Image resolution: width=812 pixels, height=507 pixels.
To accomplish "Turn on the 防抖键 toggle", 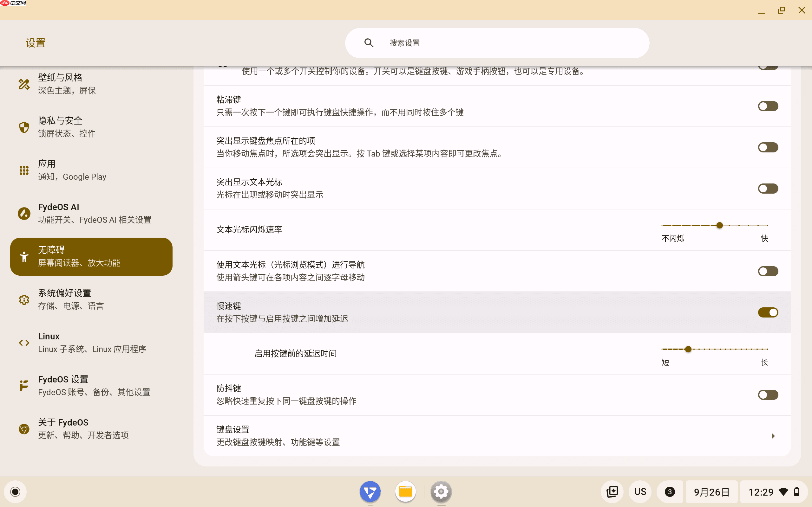I will pos(768,395).
